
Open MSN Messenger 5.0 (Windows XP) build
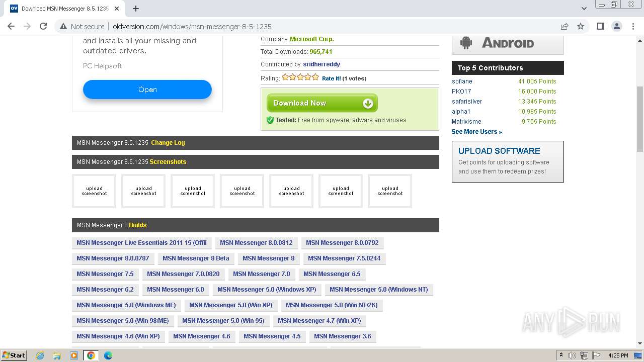point(267,290)
